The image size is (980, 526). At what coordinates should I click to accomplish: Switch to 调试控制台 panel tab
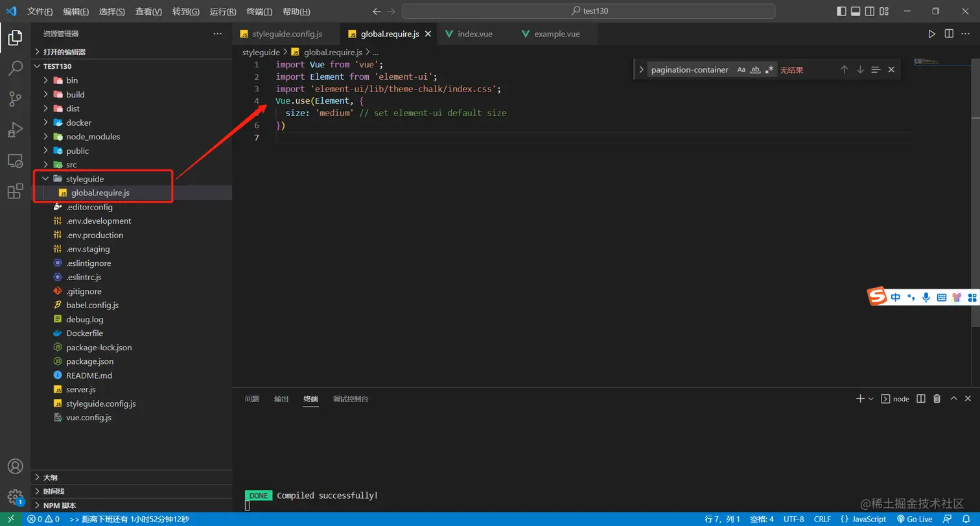click(351, 399)
